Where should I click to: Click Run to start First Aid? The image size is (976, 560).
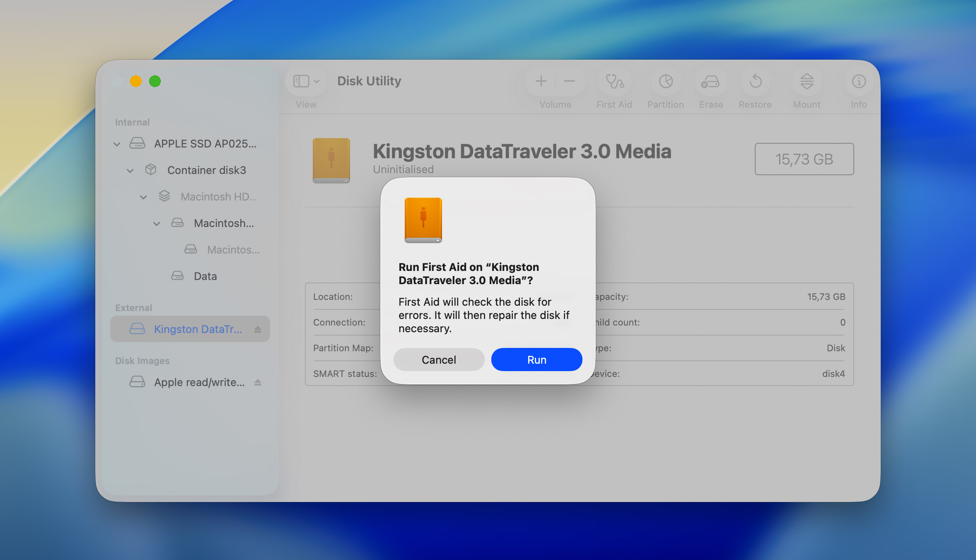[536, 360]
